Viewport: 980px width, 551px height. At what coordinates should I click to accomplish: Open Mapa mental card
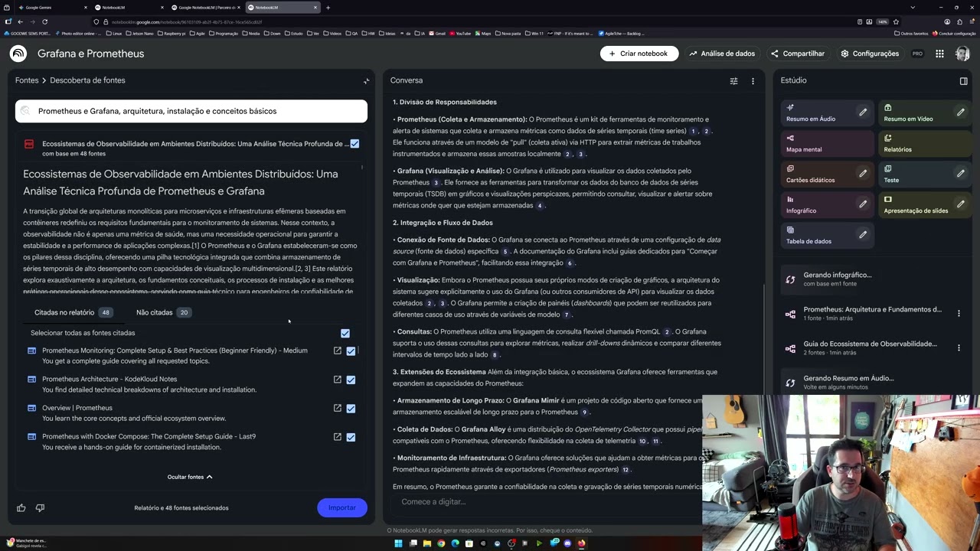click(x=827, y=143)
